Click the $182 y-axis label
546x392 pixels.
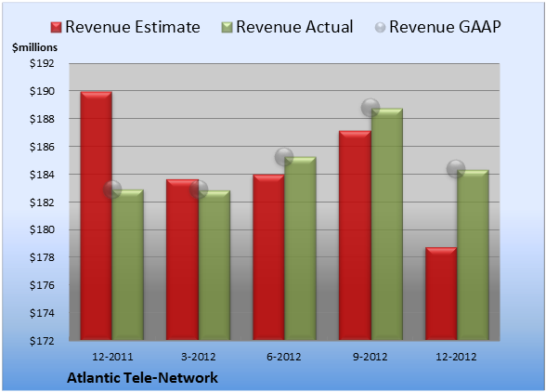tap(42, 203)
